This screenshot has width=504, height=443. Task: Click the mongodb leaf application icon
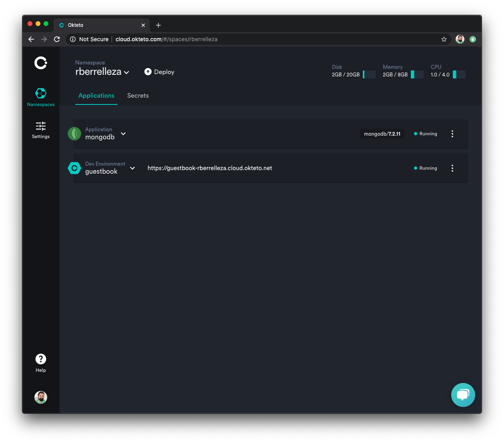click(74, 134)
